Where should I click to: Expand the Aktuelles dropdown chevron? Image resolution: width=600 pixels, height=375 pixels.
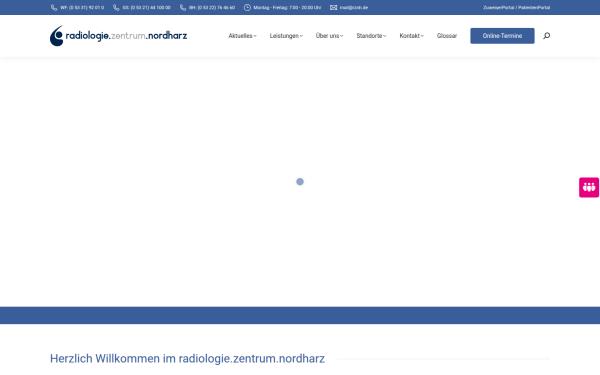pyautogui.click(x=255, y=36)
